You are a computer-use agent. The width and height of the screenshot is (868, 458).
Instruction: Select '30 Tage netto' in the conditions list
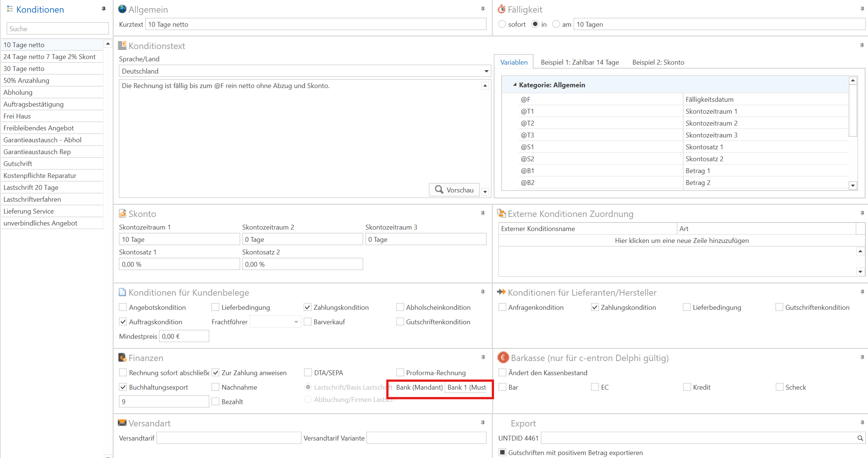click(52, 68)
